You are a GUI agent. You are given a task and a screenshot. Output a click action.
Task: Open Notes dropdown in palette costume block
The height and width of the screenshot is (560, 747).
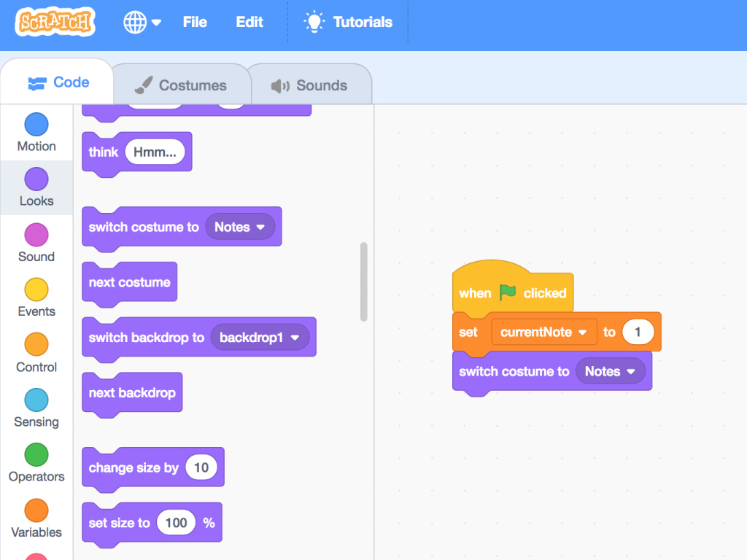pos(239,227)
